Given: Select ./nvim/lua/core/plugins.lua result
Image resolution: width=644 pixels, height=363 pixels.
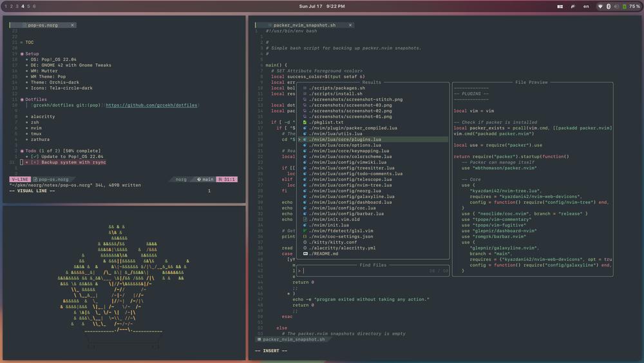Looking at the screenshot, I should coord(373,139).
